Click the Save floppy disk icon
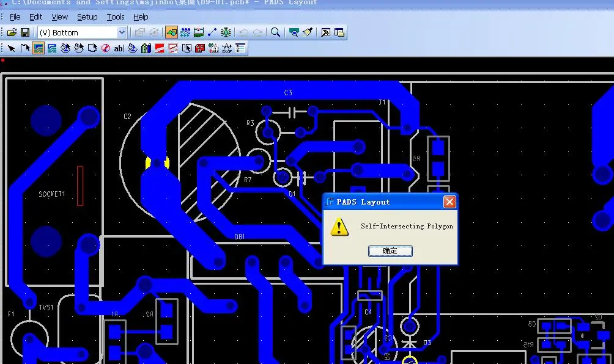Image resolution: width=614 pixels, height=364 pixels. pos(25,32)
